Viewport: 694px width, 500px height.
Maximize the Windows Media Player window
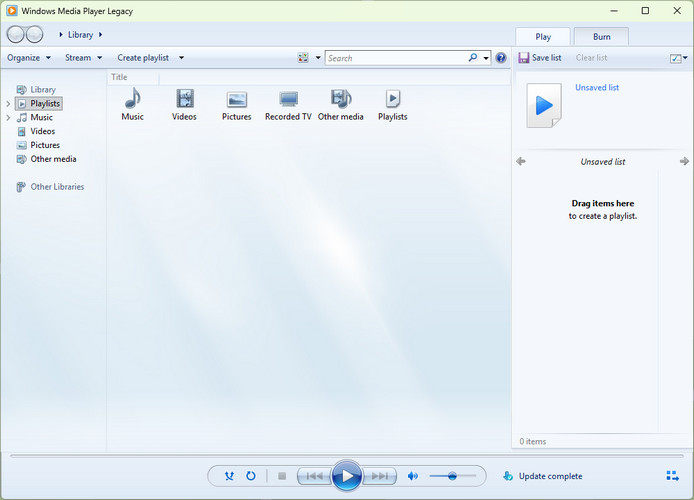(x=645, y=11)
